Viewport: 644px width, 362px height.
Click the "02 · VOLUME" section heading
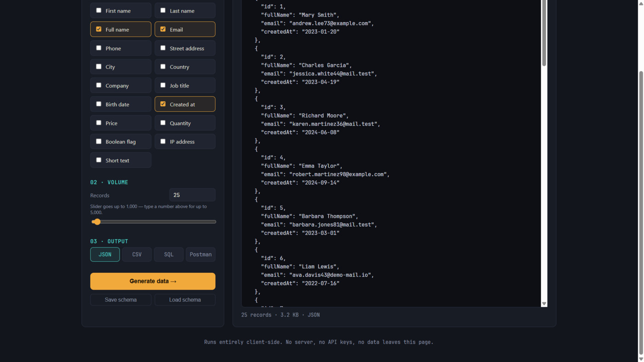point(109,183)
